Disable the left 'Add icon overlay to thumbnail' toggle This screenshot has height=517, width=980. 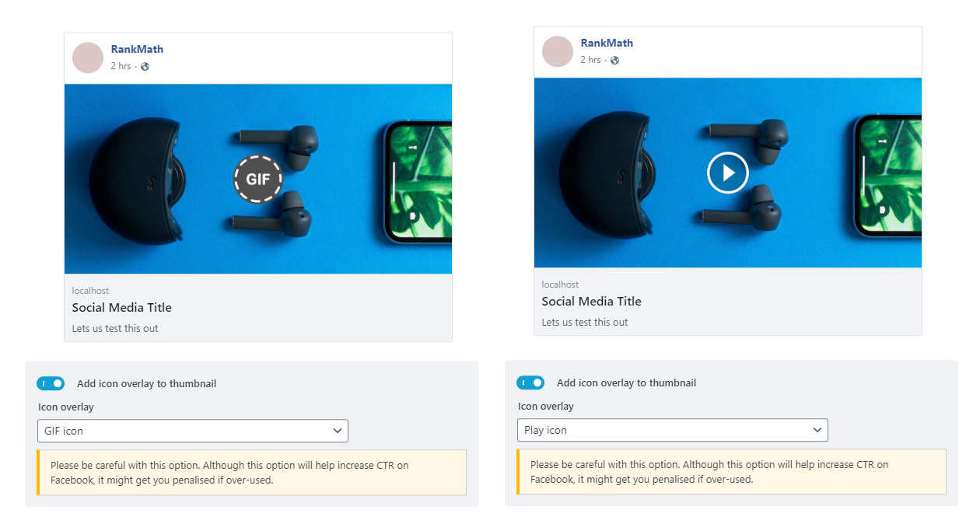pos(51,383)
